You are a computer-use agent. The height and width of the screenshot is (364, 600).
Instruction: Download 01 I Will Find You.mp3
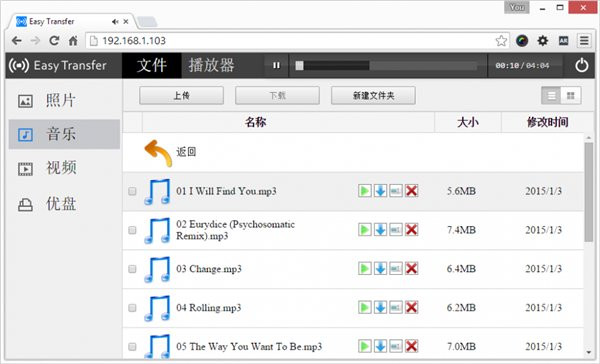(x=380, y=191)
